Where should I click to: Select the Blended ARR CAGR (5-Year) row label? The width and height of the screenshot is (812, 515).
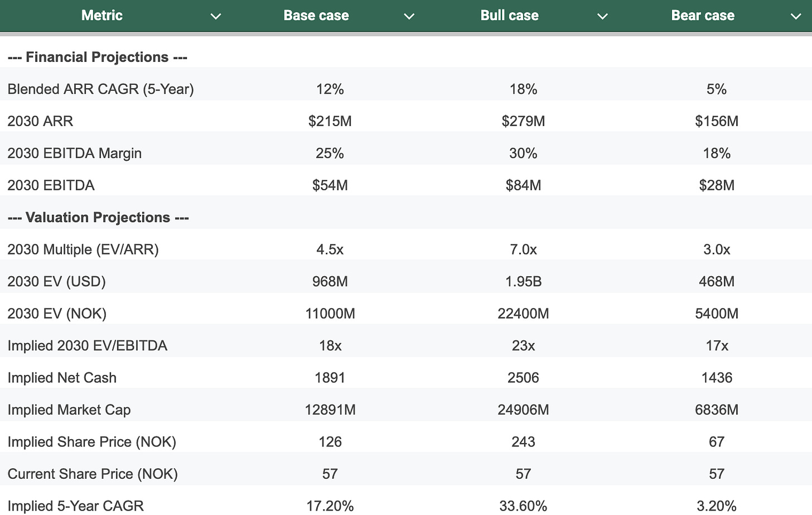click(x=100, y=89)
